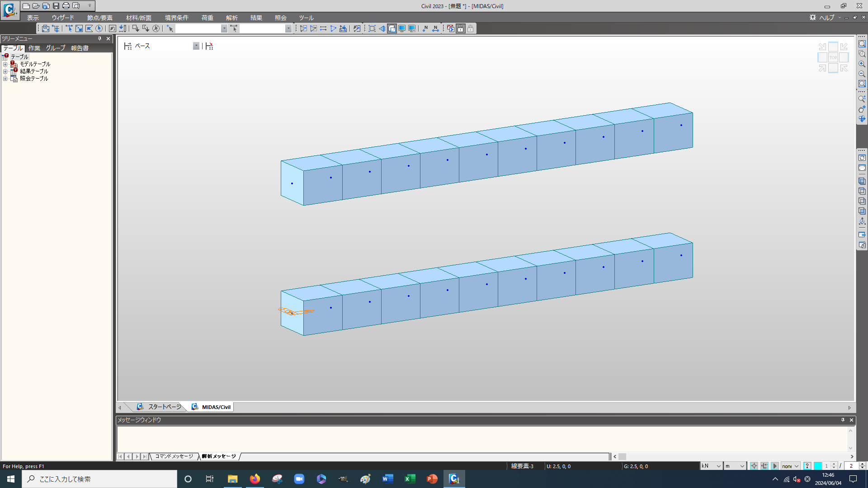Click the element number display N icon
This screenshot has height=488, width=868.
pyautogui.click(x=435, y=28)
